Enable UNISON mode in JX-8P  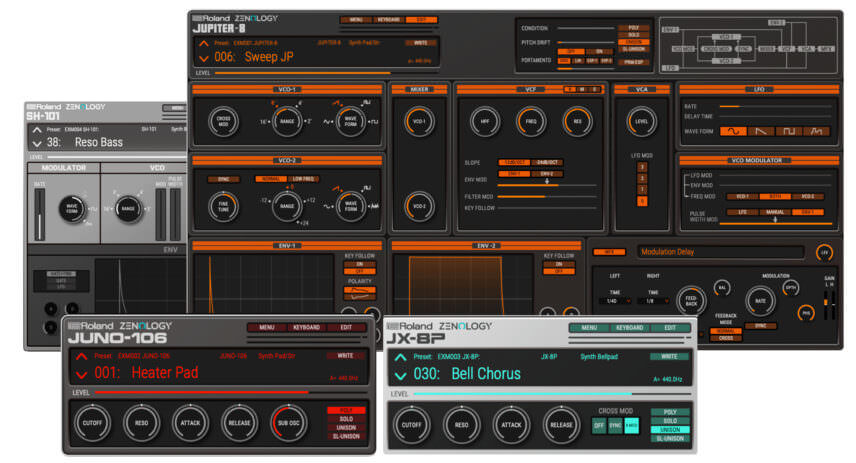[x=670, y=430]
